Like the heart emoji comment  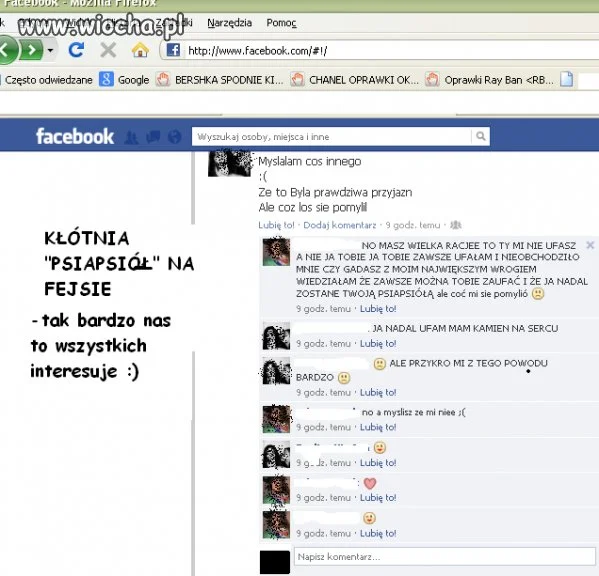pyautogui.click(x=378, y=498)
